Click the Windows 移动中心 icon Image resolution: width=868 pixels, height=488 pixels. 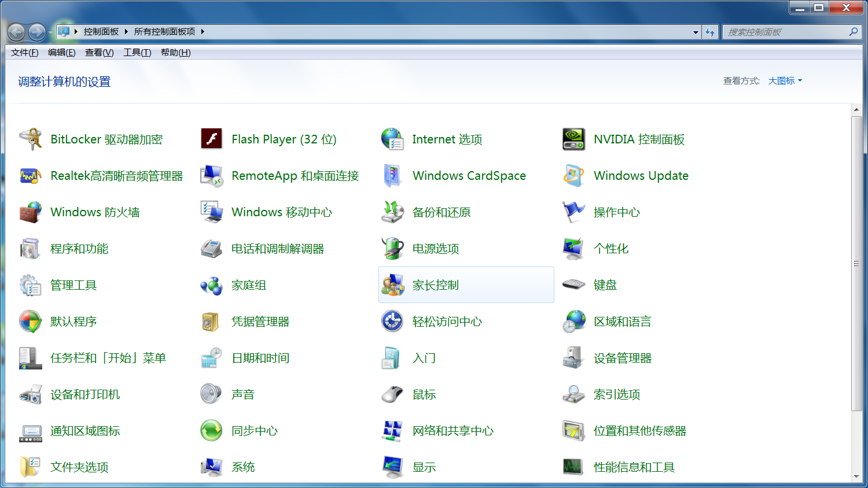click(x=211, y=212)
